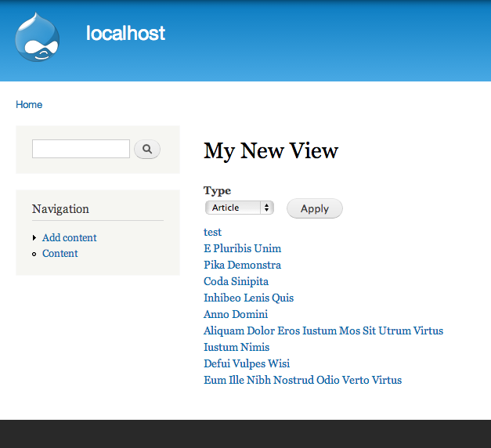Image resolution: width=491 pixels, height=448 pixels.
Task: Open the Type dropdown showing Article
Action: tap(240, 208)
